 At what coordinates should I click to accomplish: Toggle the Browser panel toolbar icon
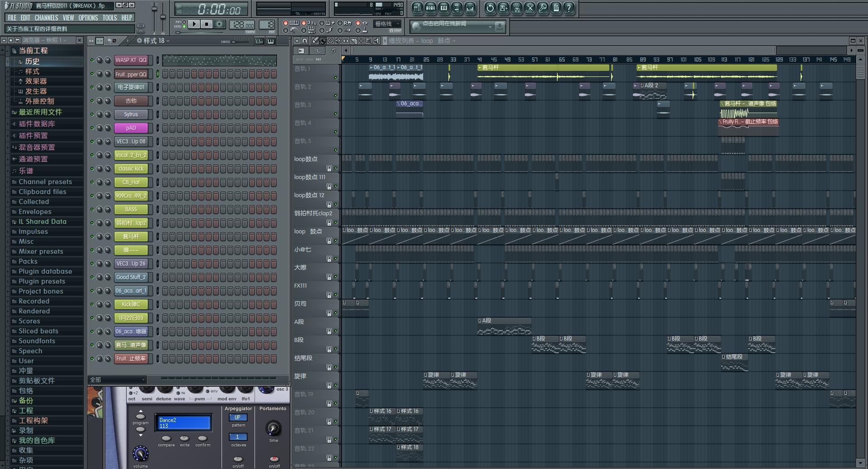pos(457,8)
